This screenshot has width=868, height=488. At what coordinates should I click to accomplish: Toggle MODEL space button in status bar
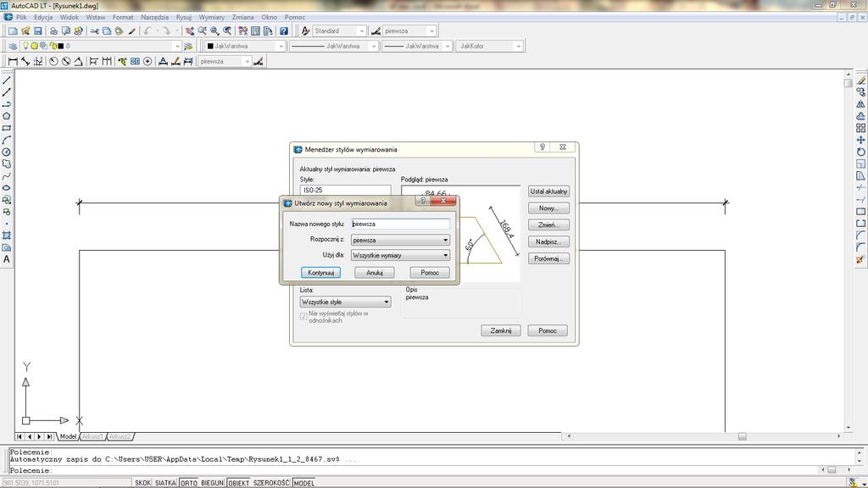304,483
